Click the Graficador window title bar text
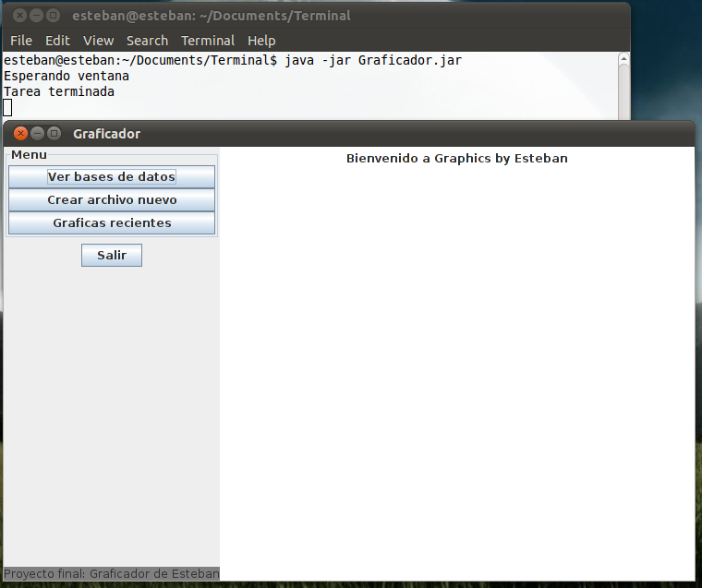Screen dimensions: 702x588 [106, 134]
